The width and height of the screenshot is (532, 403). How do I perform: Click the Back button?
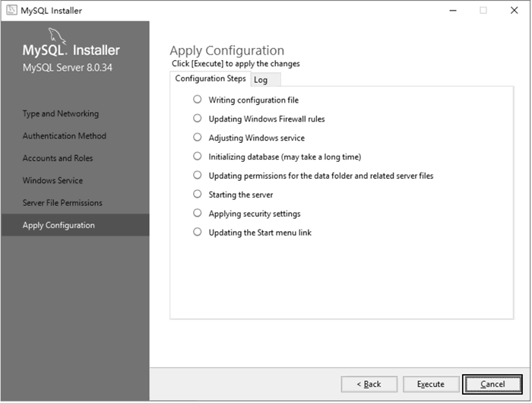[369, 384]
